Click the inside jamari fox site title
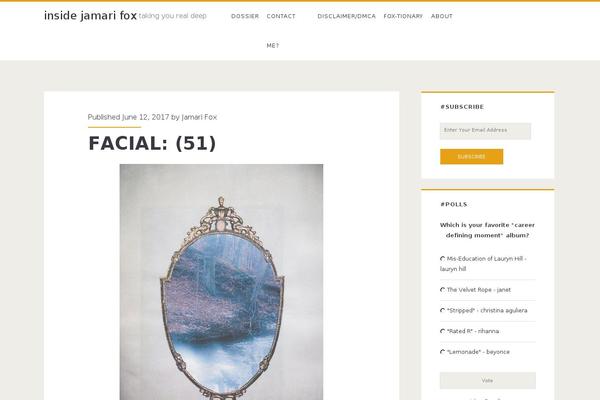 tap(90, 16)
